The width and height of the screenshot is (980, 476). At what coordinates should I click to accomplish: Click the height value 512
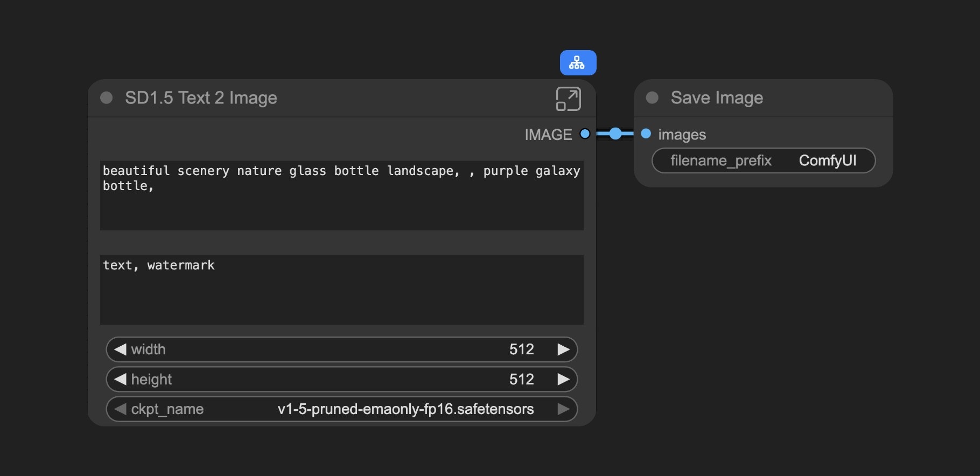(521, 380)
